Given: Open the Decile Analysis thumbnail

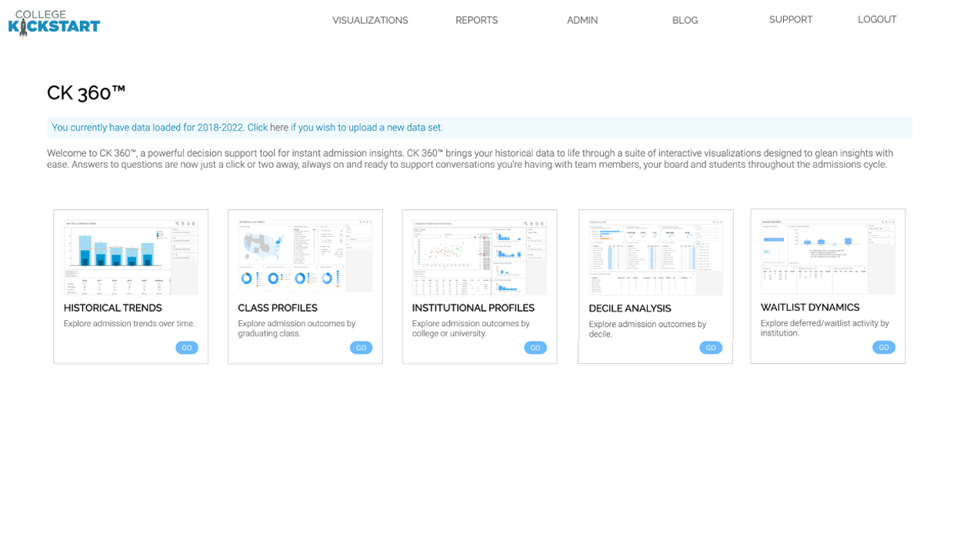Looking at the screenshot, I should tap(655, 257).
